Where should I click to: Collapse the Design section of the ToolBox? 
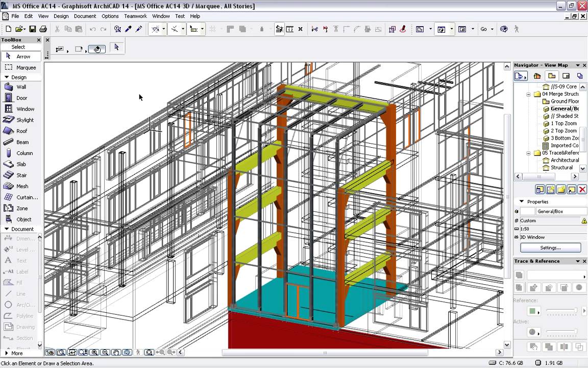pos(6,77)
